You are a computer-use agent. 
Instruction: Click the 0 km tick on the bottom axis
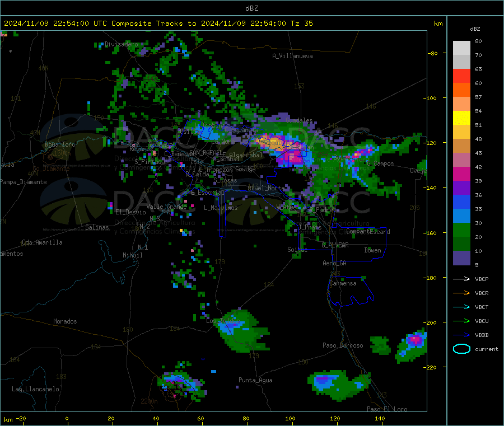coord(67,418)
